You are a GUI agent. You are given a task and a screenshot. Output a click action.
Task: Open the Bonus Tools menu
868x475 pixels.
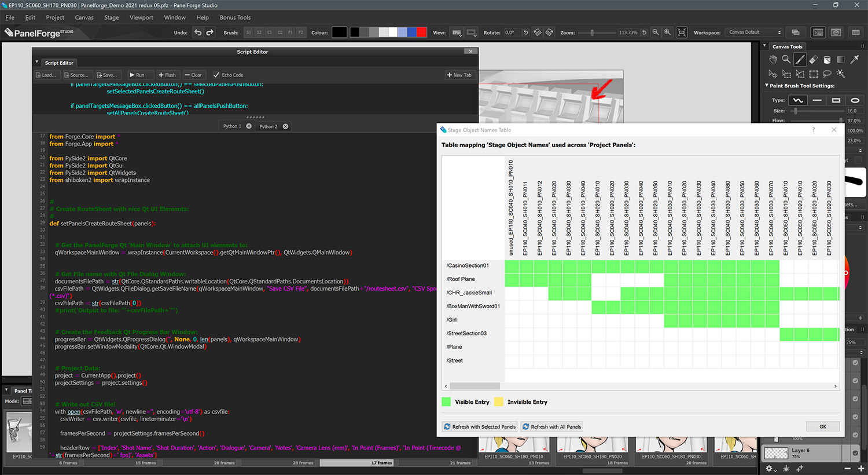[235, 17]
